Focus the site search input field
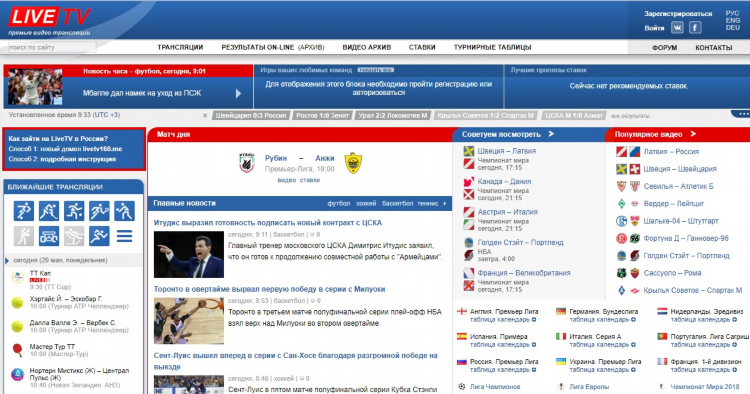The width and height of the screenshot is (750, 394). pyautogui.click(x=52, y=47)
